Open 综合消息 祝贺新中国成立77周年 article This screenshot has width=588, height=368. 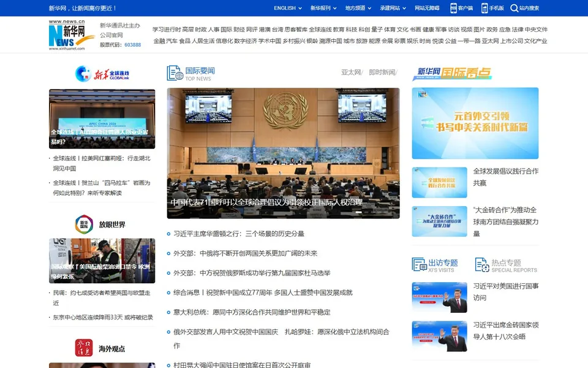click(x=263, y=292)
